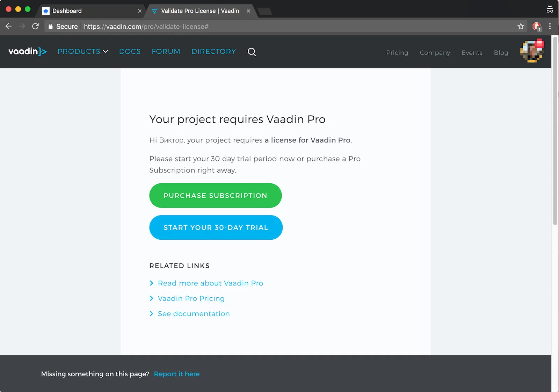Click the extension icon with notification badge
The height and width of the screenshot is (392, 559).
536,26
